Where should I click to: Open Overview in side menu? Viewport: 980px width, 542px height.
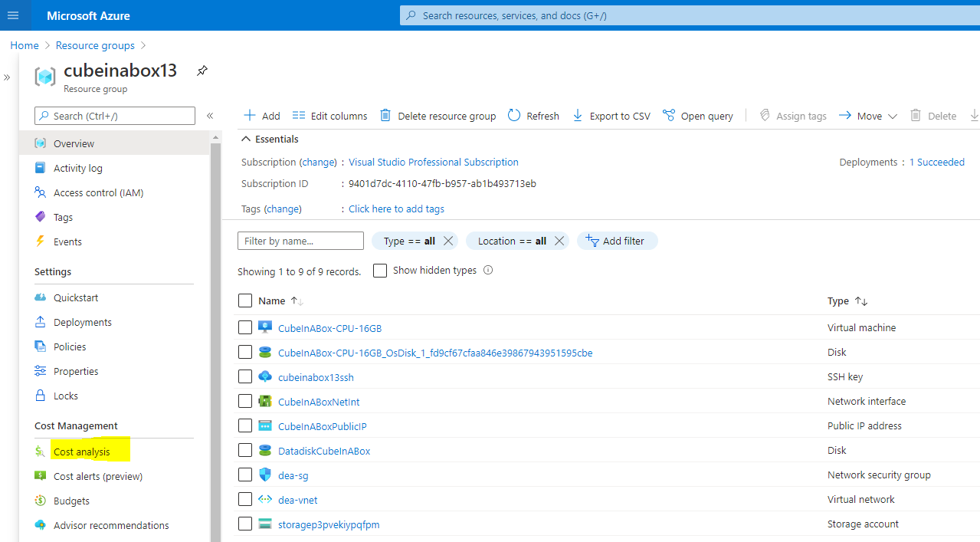click(x=114, y=143)
